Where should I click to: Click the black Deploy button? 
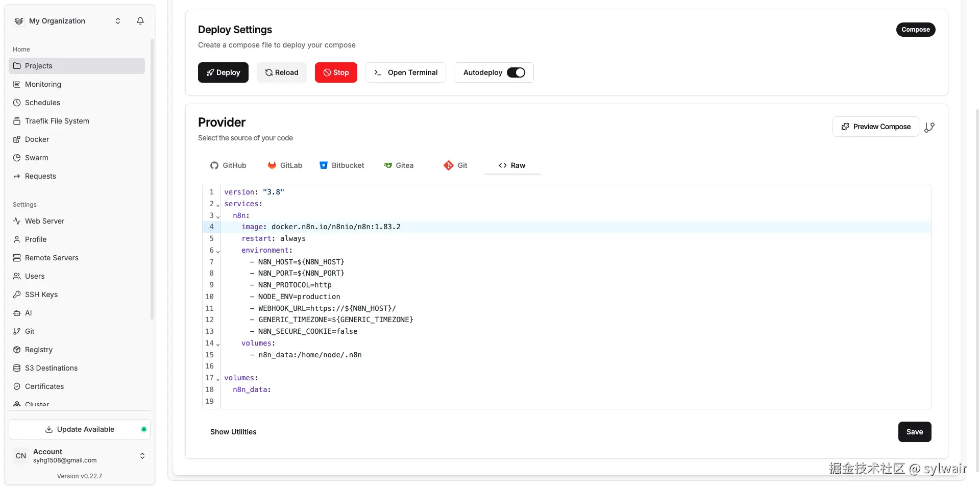coord(223,72)
